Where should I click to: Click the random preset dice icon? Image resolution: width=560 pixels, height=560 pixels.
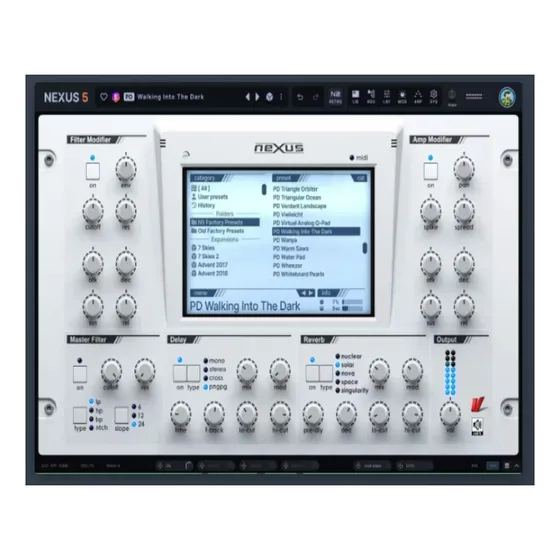pyautogui.click(x=269, y=97)
